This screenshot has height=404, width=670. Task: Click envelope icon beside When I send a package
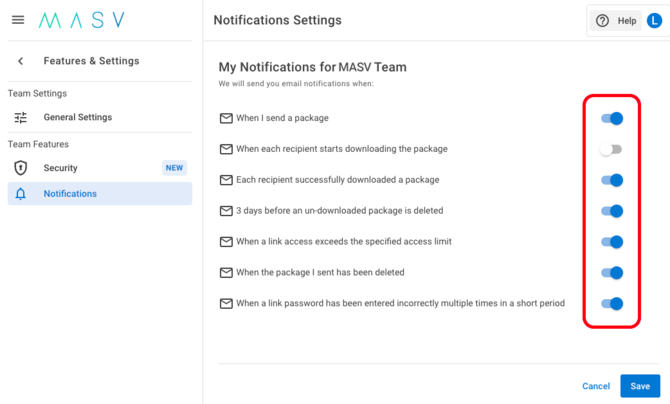226,118
